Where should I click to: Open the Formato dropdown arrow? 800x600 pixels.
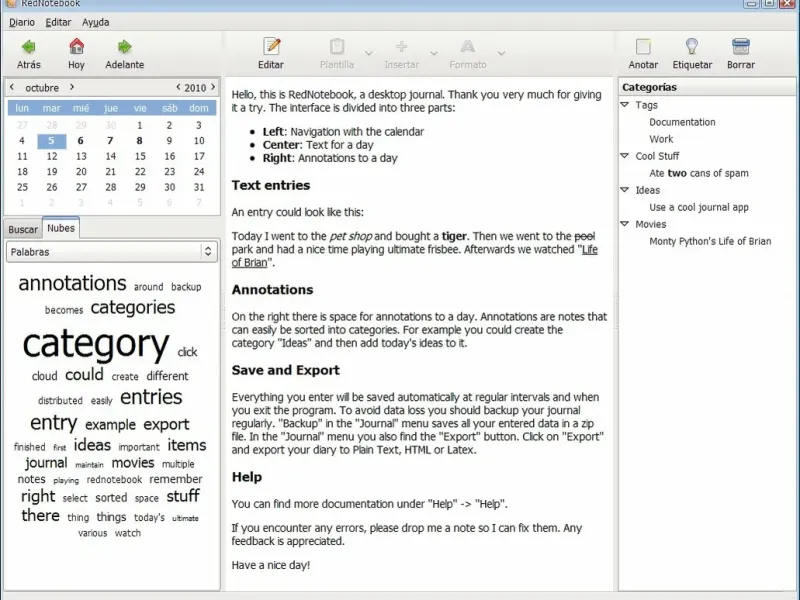pyautogui.click(x=502, y=53)
